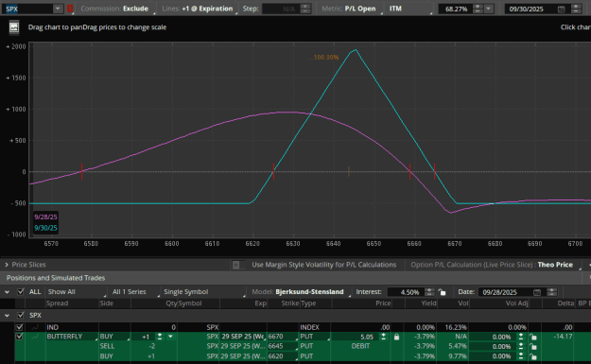
Task: Open dropdown arrow next to 68.27%
Action: click(x=489, y=9)
